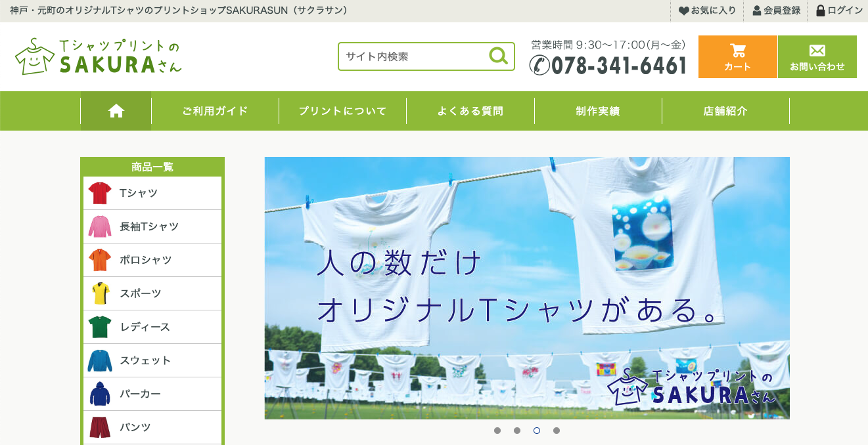Select the pink long-sleeve shirt icon

[100, 227]
